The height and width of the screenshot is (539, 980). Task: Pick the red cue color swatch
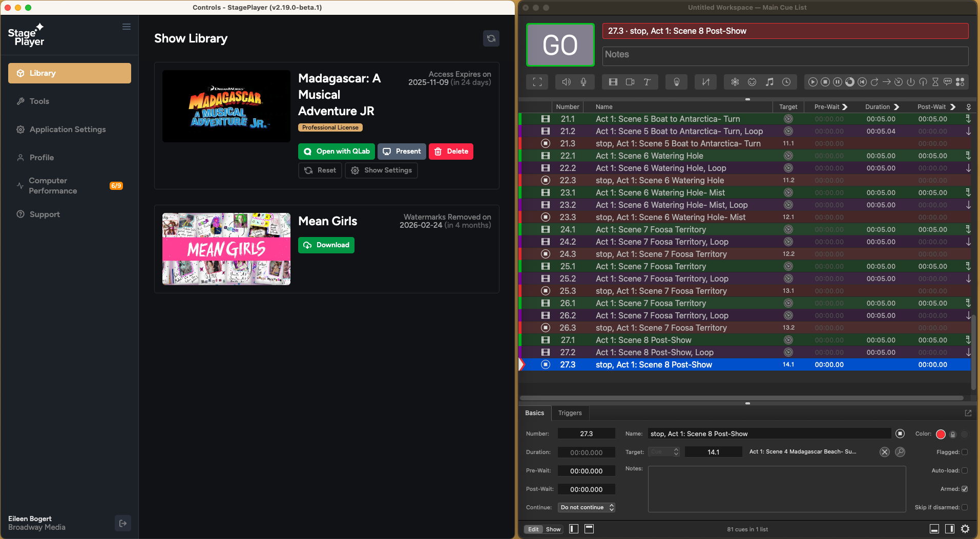[x=941, y=434]
